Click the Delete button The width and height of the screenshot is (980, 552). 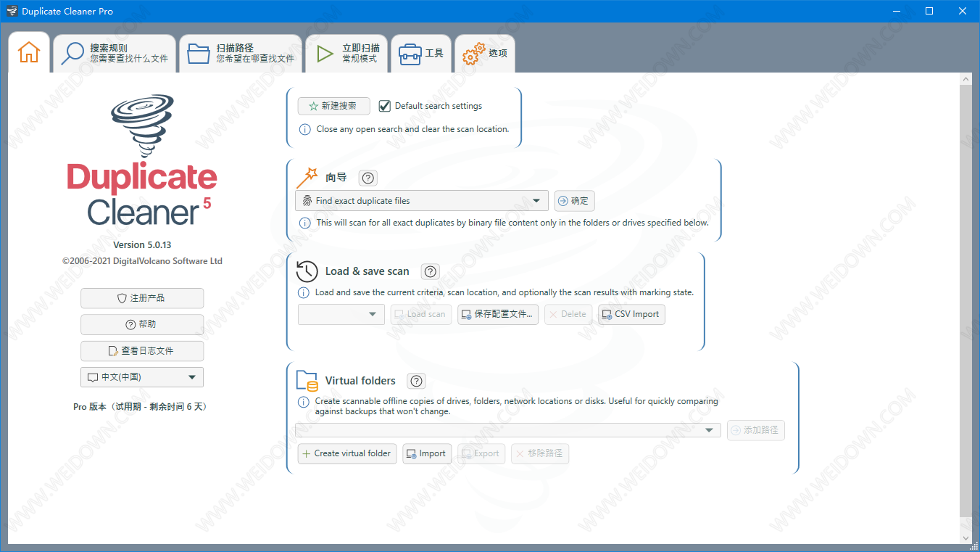[x=568, y=314]
